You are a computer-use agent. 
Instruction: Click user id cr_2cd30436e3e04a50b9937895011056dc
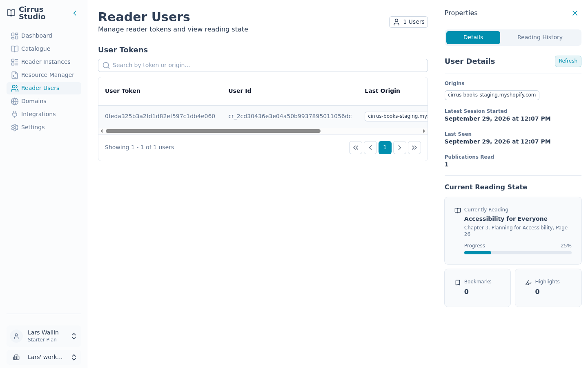click(290, 116)
